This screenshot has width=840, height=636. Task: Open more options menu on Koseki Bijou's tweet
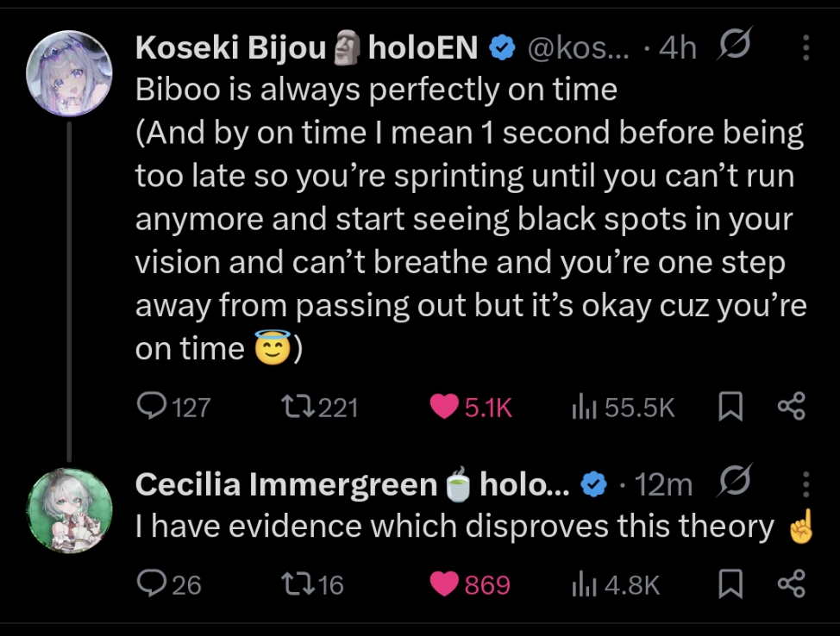(806, 47)
